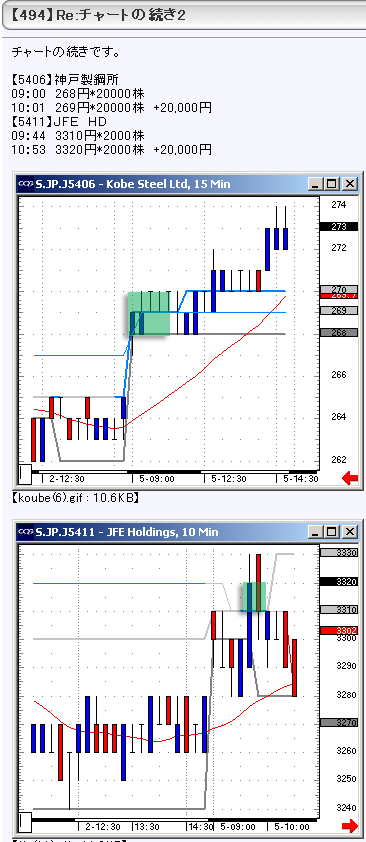Click the red 3302 price marker

339,630
